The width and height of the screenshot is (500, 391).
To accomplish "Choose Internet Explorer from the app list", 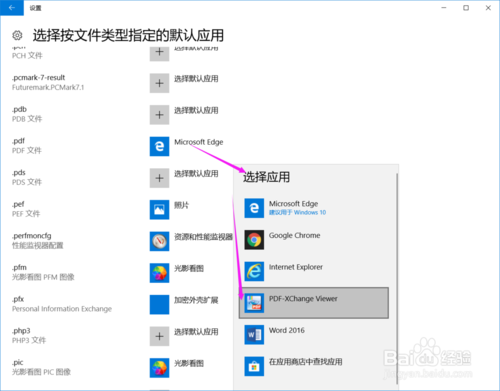I will (x=314, y=271).
